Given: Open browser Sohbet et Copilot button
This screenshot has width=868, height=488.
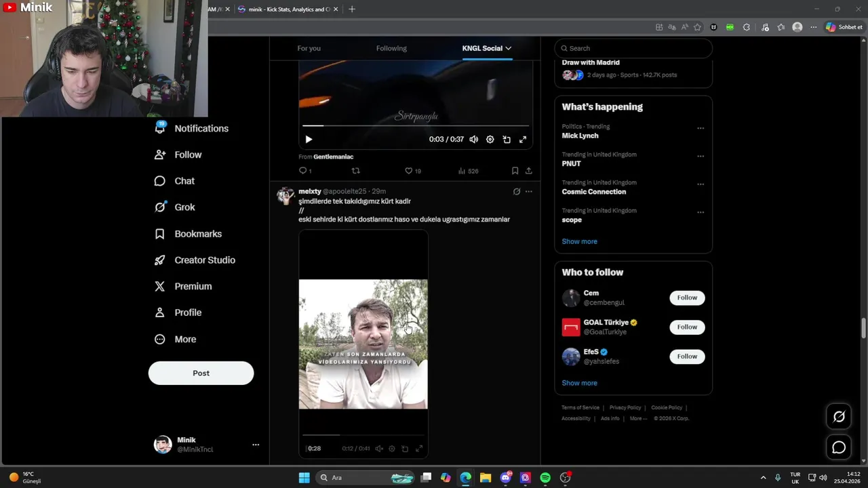Looking at the screenshot, I should [x=844, y=27].
